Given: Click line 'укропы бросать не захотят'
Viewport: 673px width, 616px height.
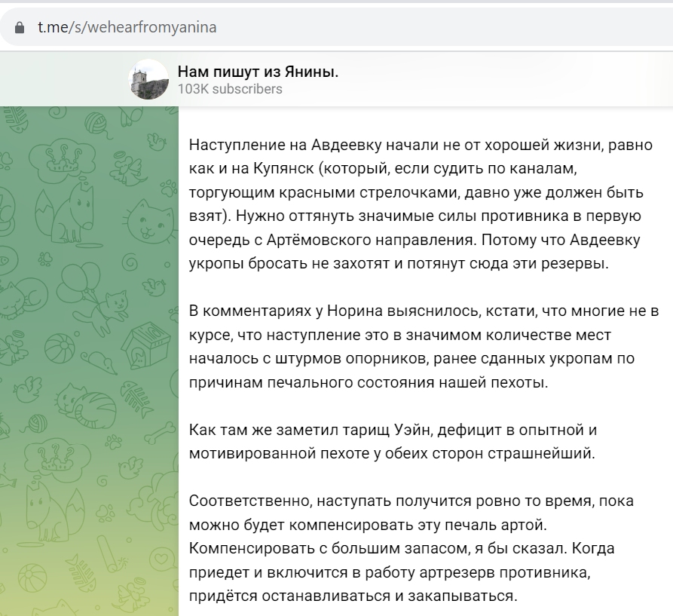Looking at the screenshot, I should tap(399, 263).
